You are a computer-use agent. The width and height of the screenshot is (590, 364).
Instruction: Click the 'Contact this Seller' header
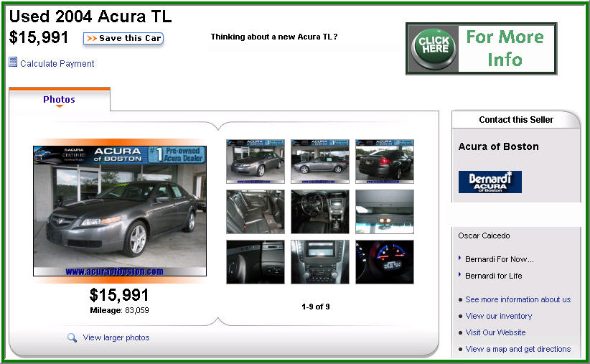[516, 120]
